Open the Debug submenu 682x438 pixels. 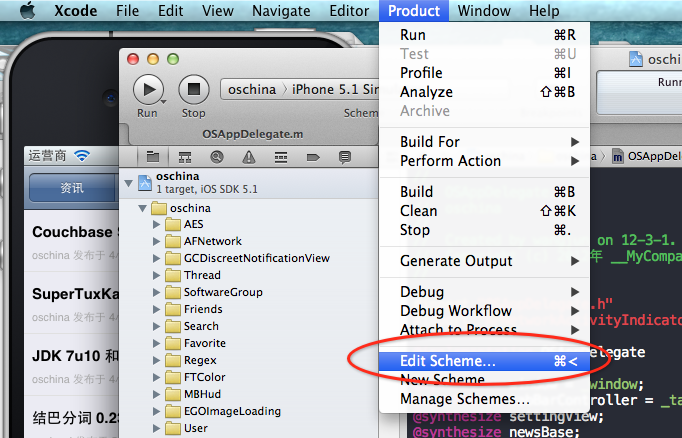pos(484,292)
